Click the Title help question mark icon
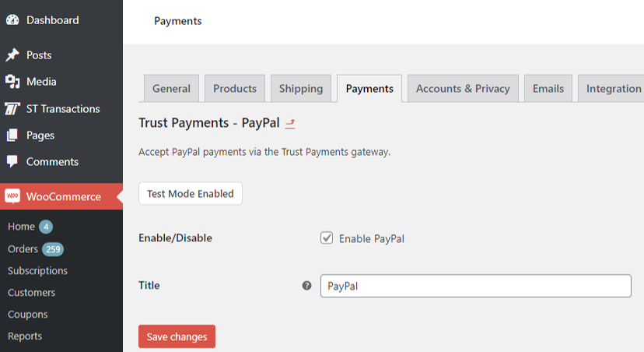 306,285
